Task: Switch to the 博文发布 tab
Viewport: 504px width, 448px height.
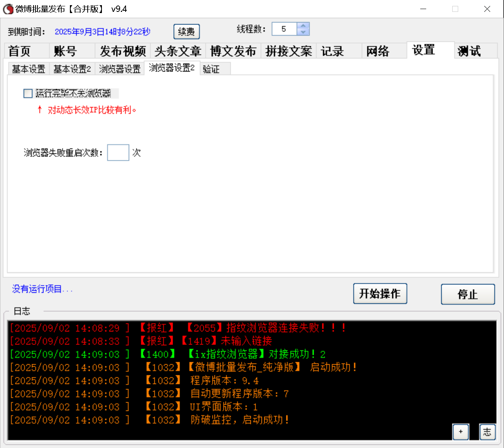Action: pyautogui.click(x=233, y=51)
